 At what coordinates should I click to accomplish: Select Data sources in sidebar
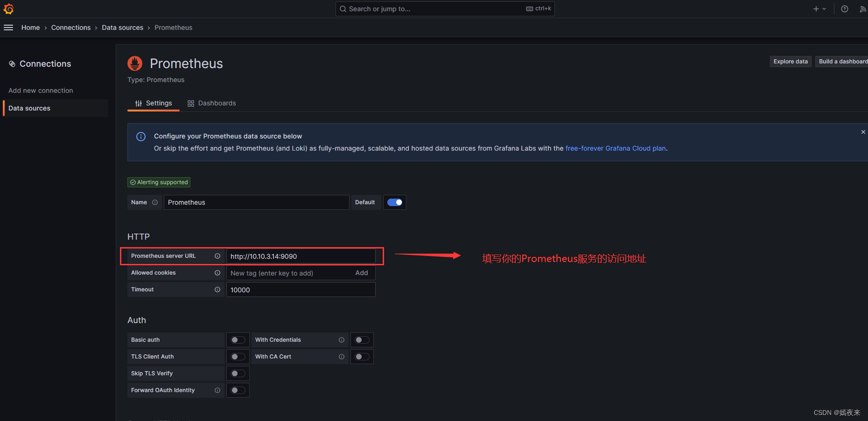(x=56, y=108)
